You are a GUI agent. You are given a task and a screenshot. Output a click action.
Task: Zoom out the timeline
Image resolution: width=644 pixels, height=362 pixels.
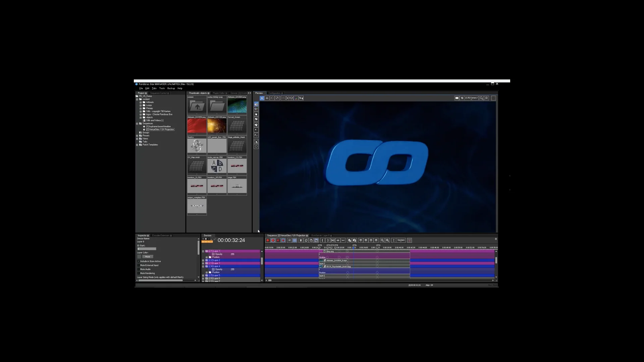pos(382,240)
